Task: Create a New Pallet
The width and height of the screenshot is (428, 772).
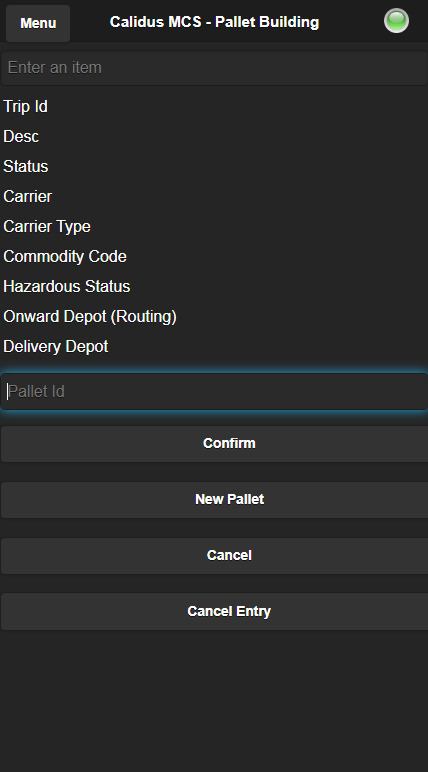Action: (214, 499)
